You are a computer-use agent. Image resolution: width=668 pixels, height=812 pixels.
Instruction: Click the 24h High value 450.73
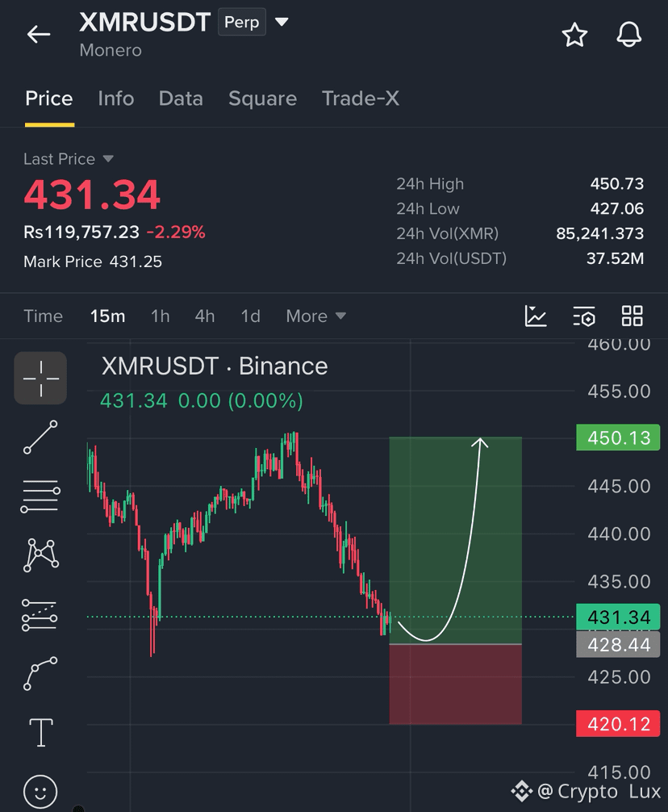[x=617, y=183]
